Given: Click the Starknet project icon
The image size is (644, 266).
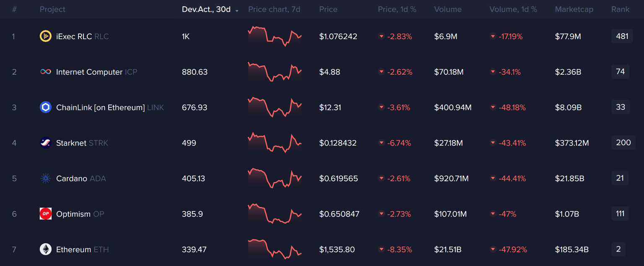Looking at the screenshot, I should tap(45, 143).
